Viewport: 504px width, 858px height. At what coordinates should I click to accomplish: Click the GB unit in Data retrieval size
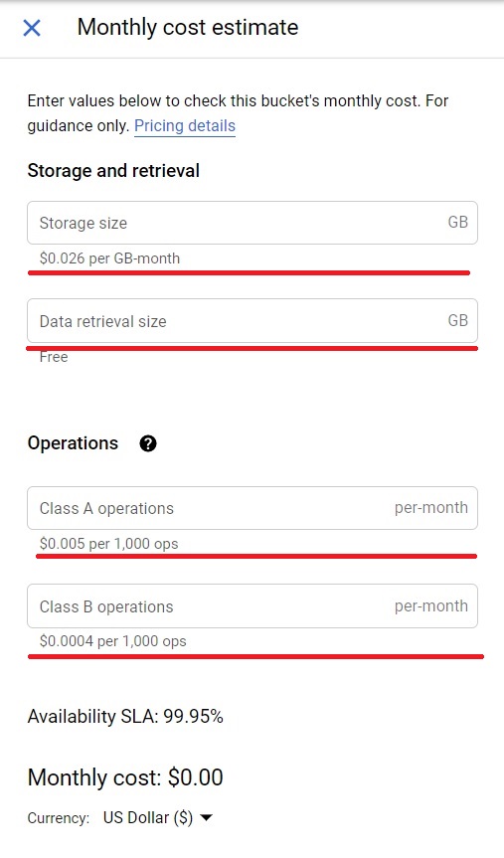pyautogui.click(x=457, y=320)
